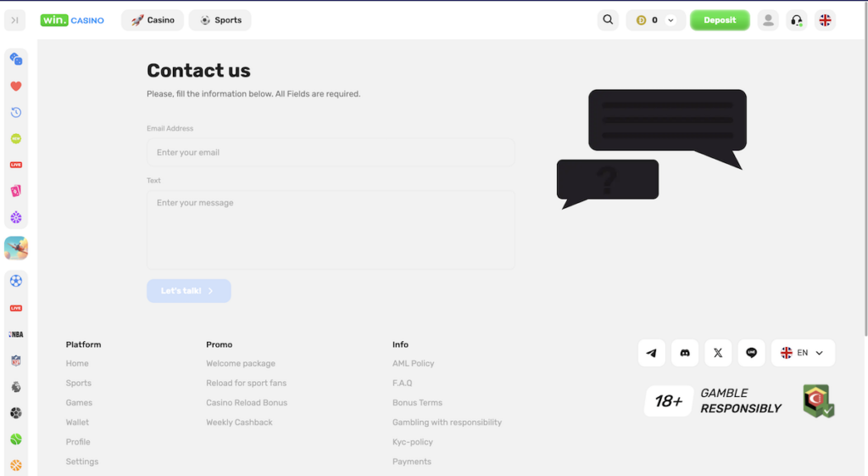Open the pink playing cards icon

coord(16,191)
